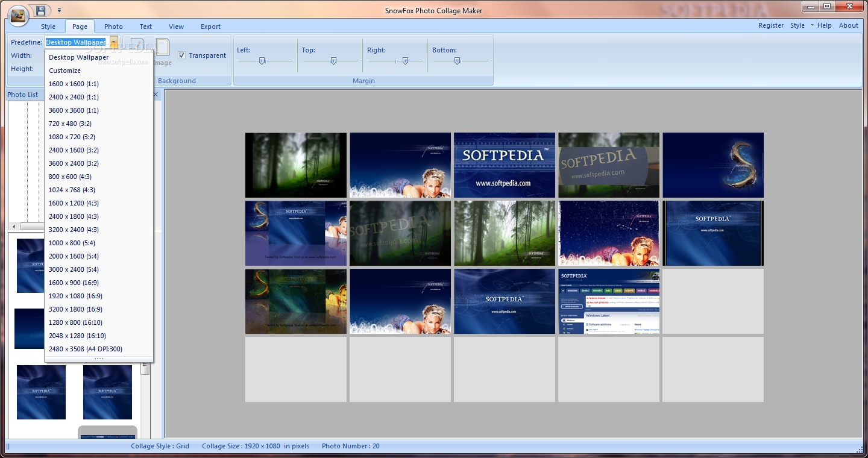Select 2048 x 1280 (16:10) size
Image resolution: width=868 pixels, height=458 pixels.
tap(99, 336)
